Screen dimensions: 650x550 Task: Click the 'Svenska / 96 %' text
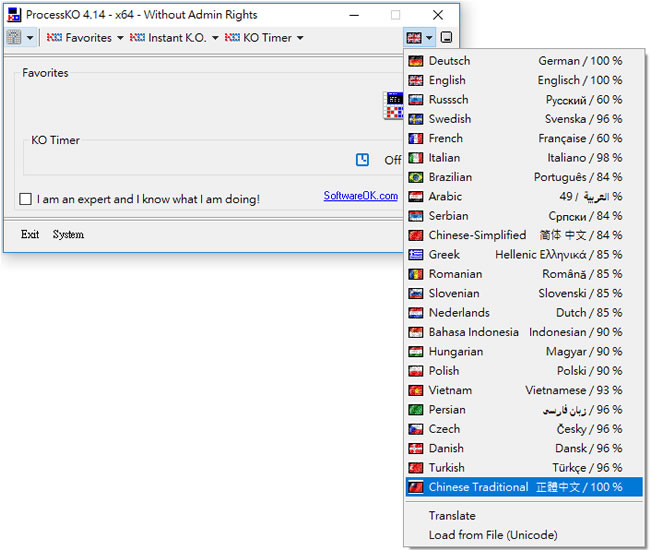[x=583, y=119]
